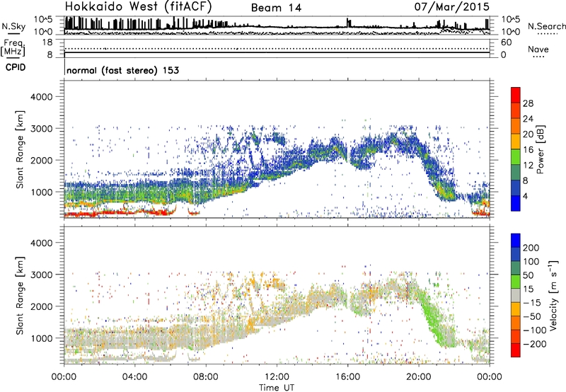The image size is (566, 392).
Task: Click the 4000 tick of the power panel
Action: [41, 97]
